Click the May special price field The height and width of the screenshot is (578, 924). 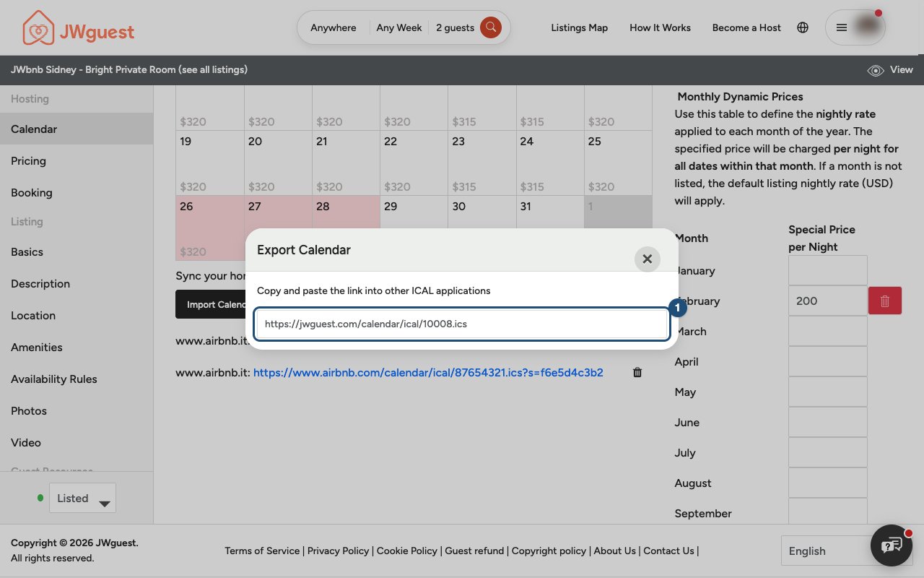coord(827,392)
